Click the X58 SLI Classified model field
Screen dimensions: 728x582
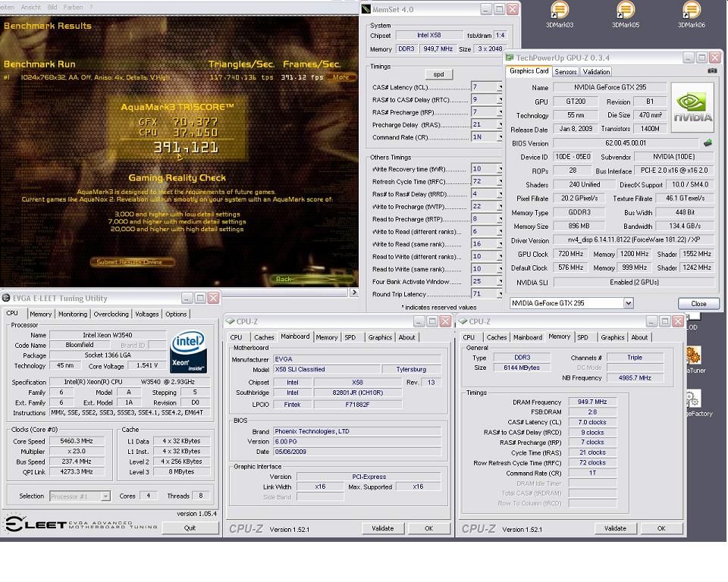click(x=326, y=370)
